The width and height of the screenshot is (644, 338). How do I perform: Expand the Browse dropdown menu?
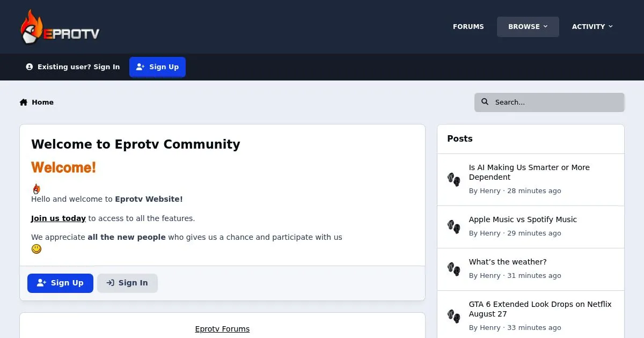point(528,27)
